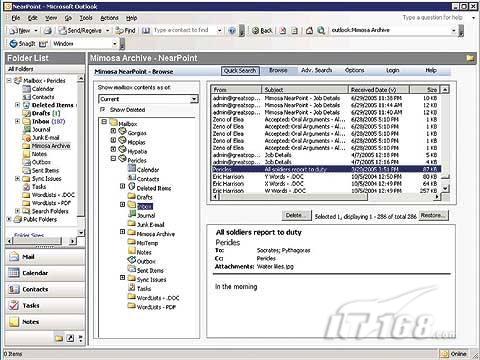Select the MisTemp folder in archive tree
The width and height of the screenshot is (480, 360).
point(147,243)
